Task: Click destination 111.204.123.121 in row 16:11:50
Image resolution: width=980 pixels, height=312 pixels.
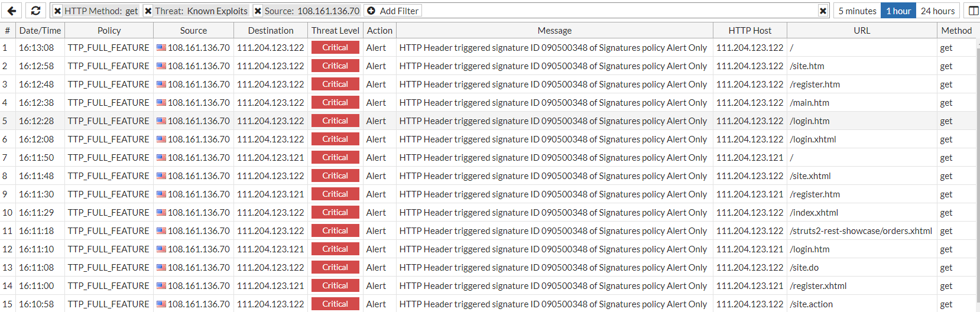Action: point(271,158)
